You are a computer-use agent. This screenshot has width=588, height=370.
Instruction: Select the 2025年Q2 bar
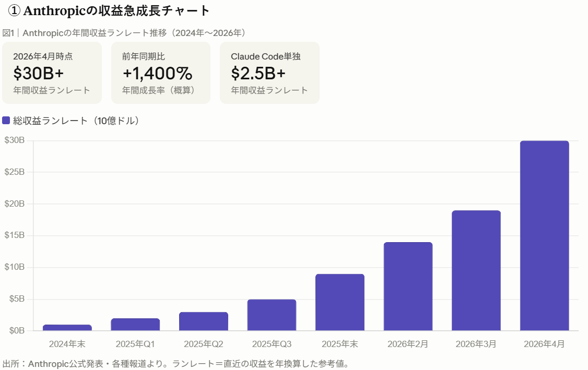click(x=204, y=321)
